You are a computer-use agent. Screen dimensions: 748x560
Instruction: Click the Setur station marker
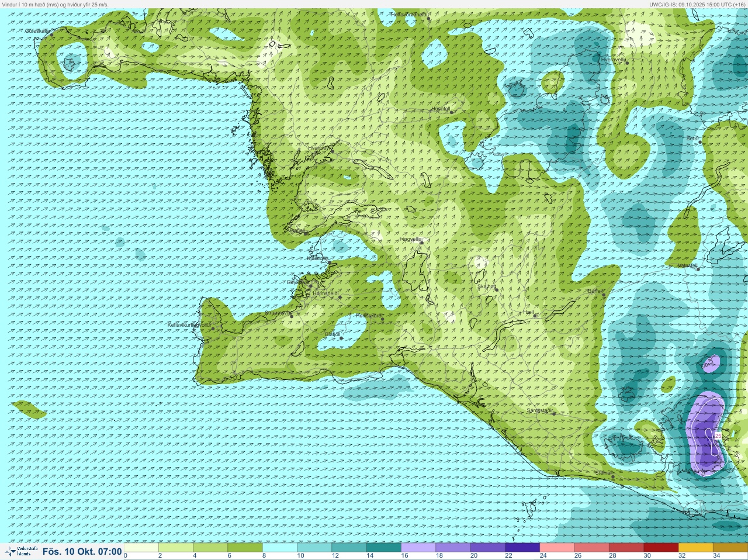(x=700, y=142)
